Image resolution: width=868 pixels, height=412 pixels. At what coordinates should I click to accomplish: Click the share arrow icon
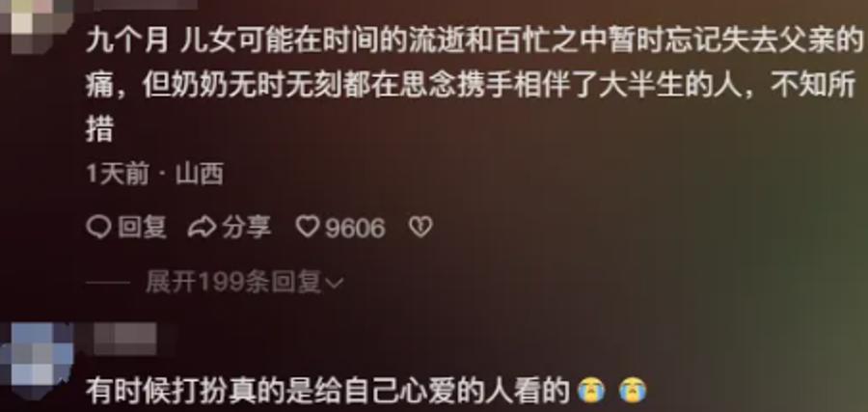coord(202,228)
